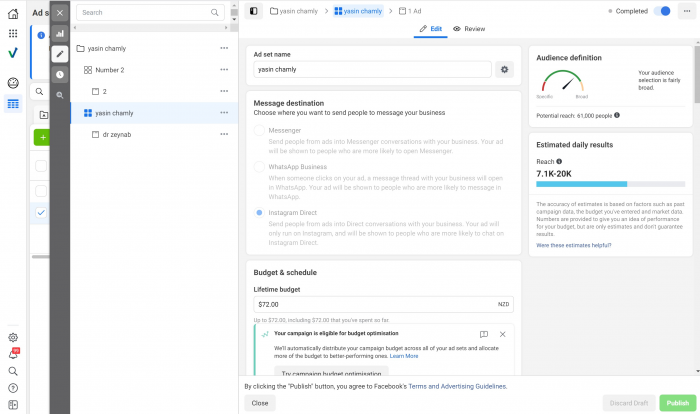Open Terms and Advertising Guidelines link
The image size is (700, 414).
click(x=457, y=385)
